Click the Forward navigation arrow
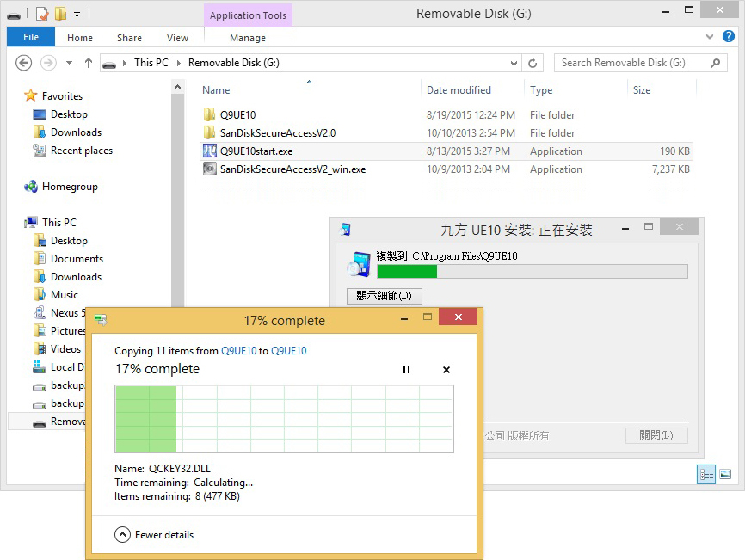 click(48, 63)
